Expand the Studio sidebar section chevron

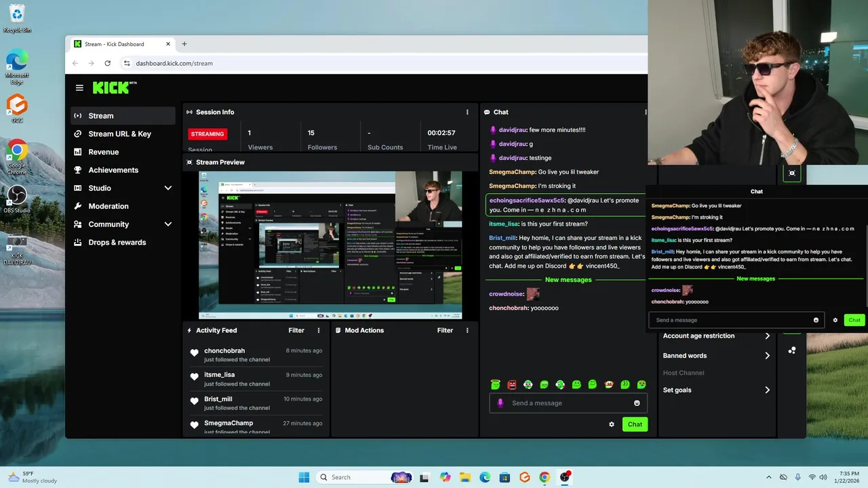pyautogui.click(x=167, y=188)
